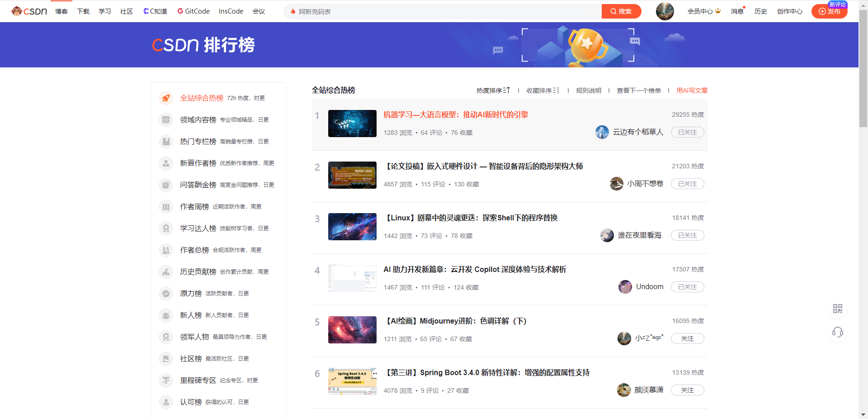Click the 问答酬金榜 sidebar icon
Screen dimensions: 868x419
166,185
